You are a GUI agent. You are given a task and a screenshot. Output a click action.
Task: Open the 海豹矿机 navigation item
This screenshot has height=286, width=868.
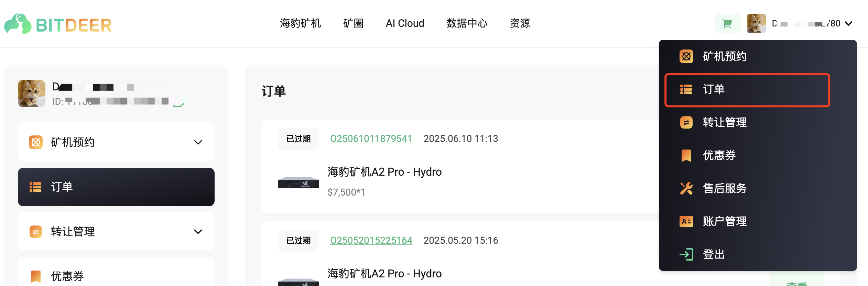300,23
